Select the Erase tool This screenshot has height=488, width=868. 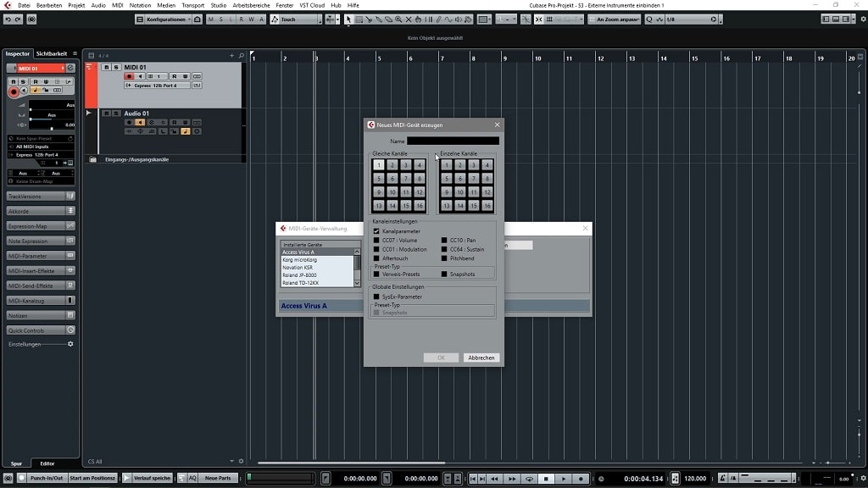point(388,19)
